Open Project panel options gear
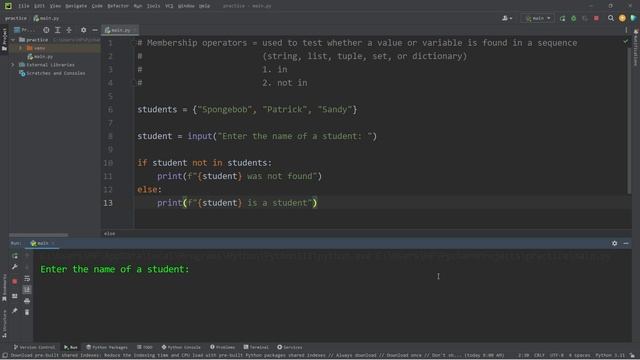This screenshot has height=360, width=640. (x=84, y=30)
